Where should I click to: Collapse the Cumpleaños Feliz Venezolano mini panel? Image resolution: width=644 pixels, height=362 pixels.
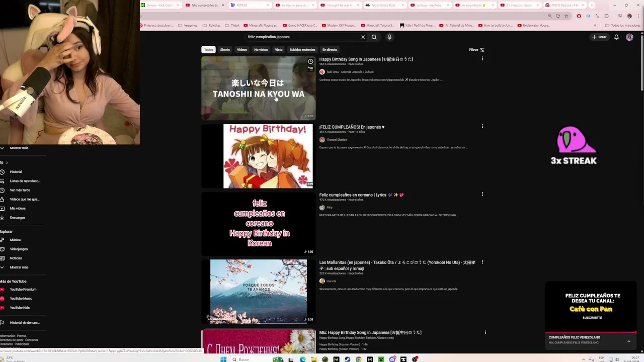tap(628, 341)
